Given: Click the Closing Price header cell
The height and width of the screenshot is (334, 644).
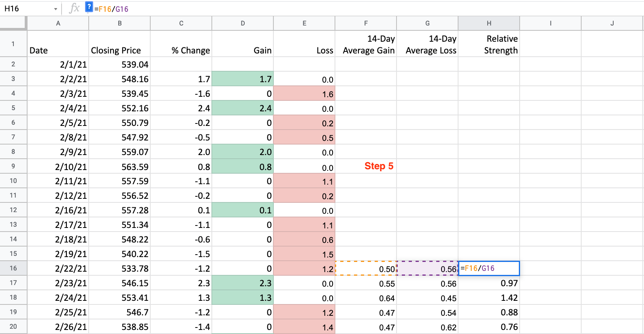Looking at the screenshot, I should pos(119,44).
